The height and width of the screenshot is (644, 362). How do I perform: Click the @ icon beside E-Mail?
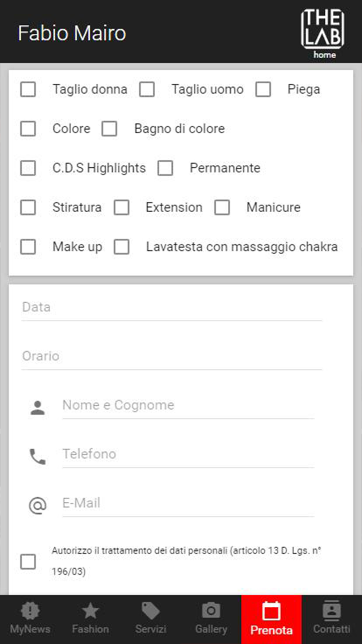point(38,505)
